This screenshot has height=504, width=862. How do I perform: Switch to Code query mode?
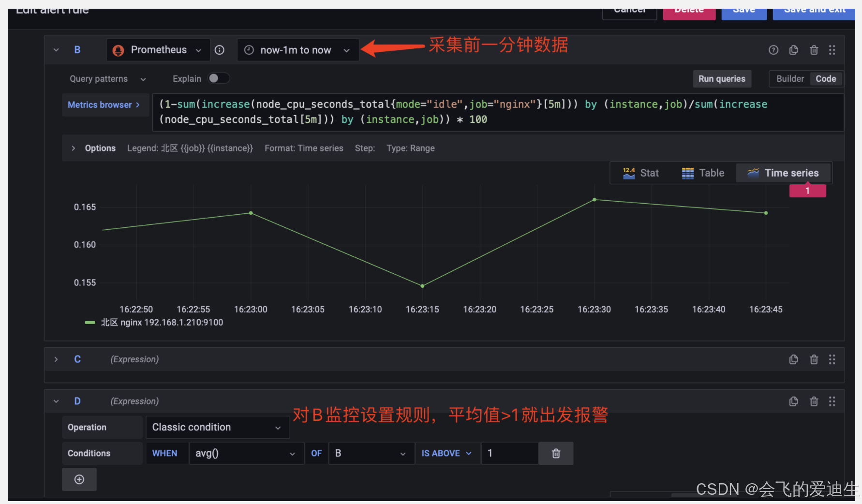click(x=826, y=78)
